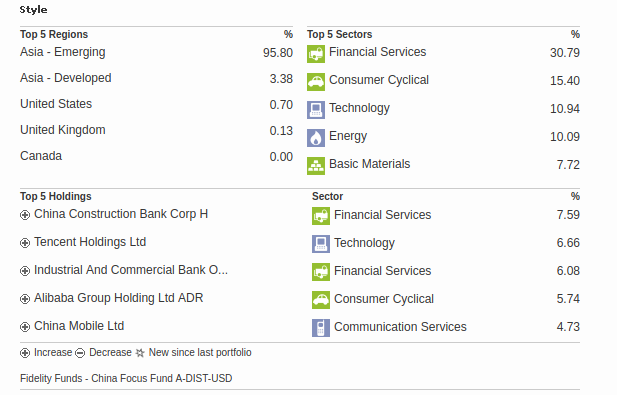Click the Basic Materials icon
This screenshot has width=617, height=395.
pos(316,166)
